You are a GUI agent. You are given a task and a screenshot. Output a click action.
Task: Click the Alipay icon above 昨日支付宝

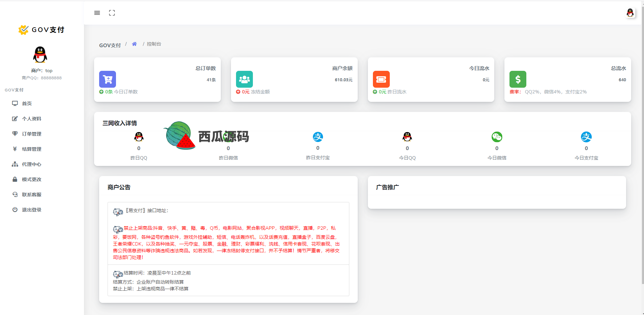click(x=318, y=137)
